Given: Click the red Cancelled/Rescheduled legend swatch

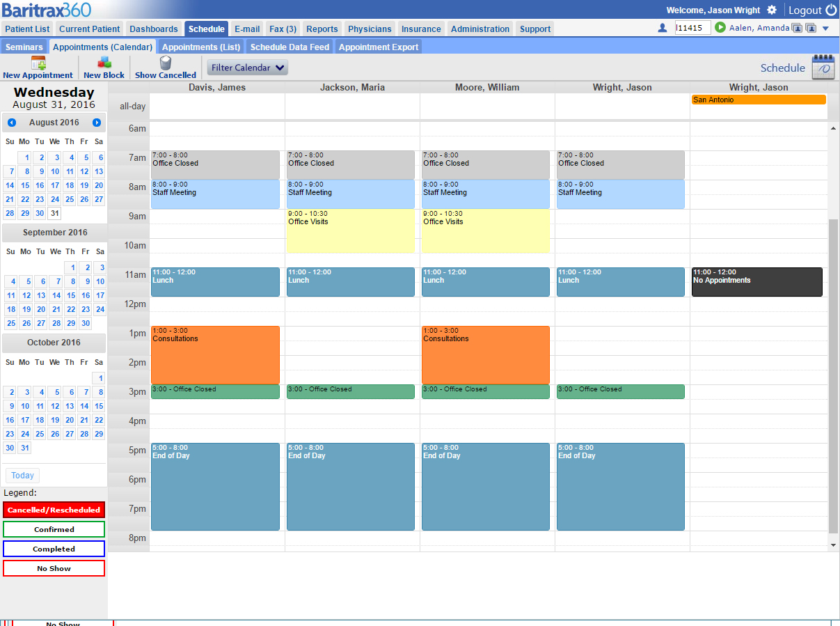Looking at the screenshot, I should pos(54,510).
